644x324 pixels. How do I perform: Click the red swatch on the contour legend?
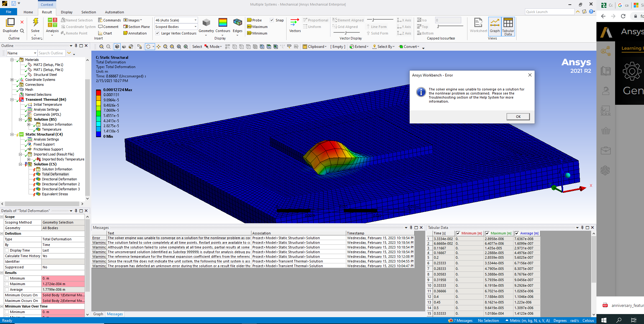click(x=99, y=92)
